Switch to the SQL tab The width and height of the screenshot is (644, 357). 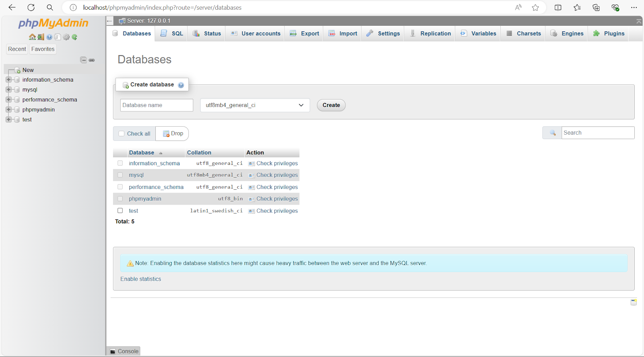[172, 34]
